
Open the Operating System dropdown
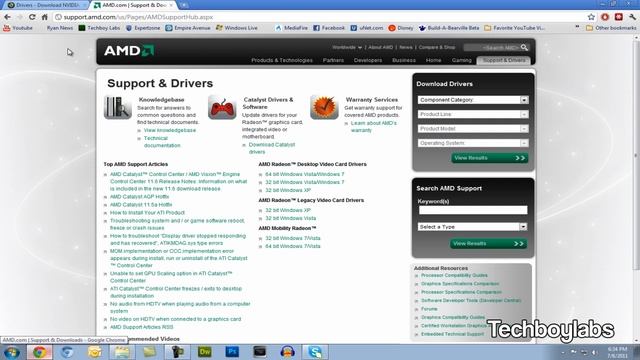point(473,143)
